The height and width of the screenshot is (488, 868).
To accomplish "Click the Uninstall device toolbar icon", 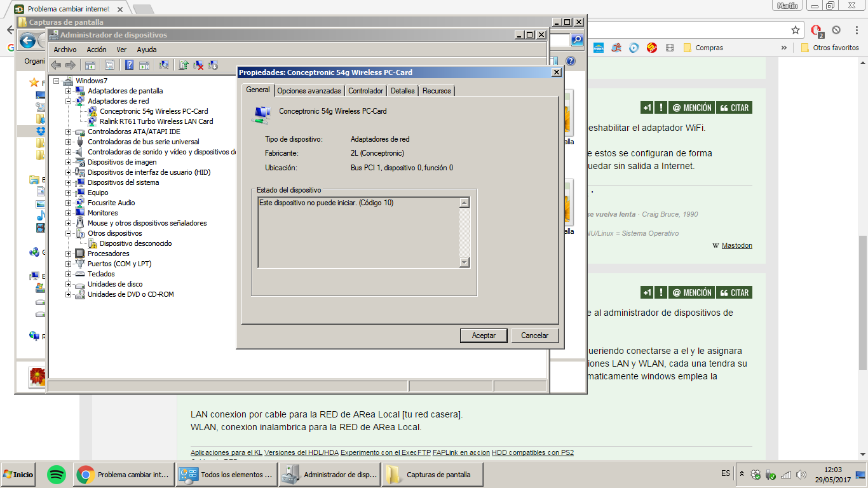I will coord(198,65).
